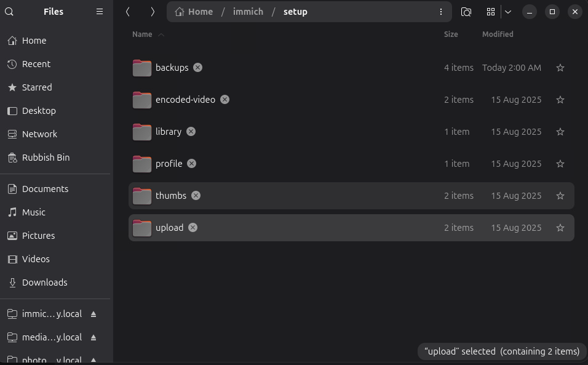
Task: Open the search icon in Files
Action: tap(9, 12)
